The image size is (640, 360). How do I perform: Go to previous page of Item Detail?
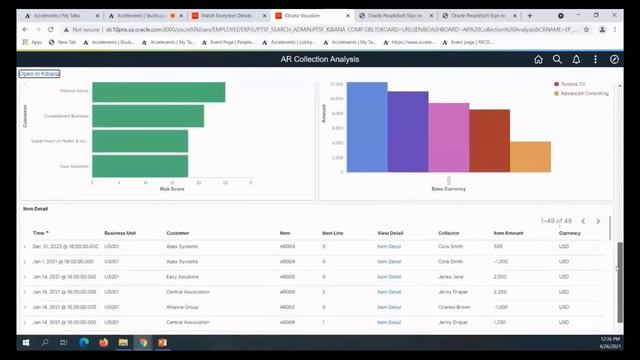583,221
